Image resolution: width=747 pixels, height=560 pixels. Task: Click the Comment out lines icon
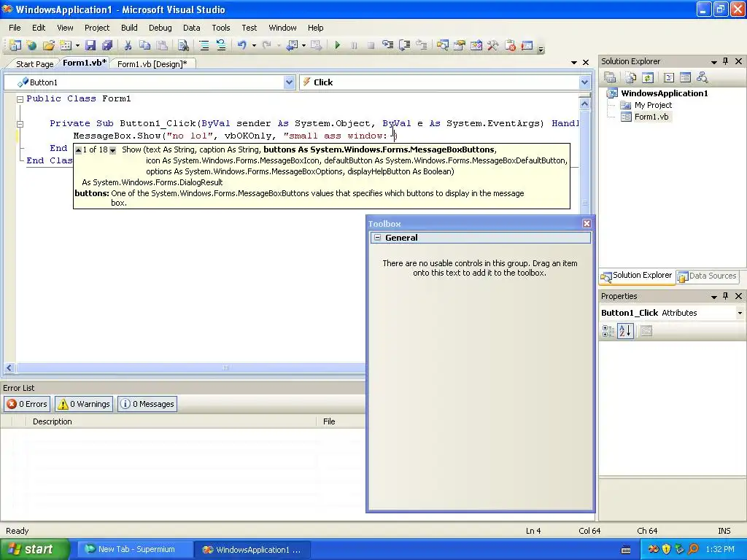(204, 45)
